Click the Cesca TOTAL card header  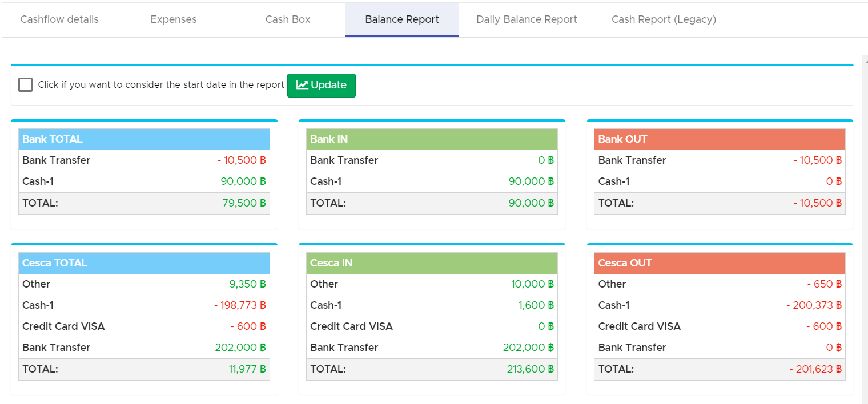144,263
